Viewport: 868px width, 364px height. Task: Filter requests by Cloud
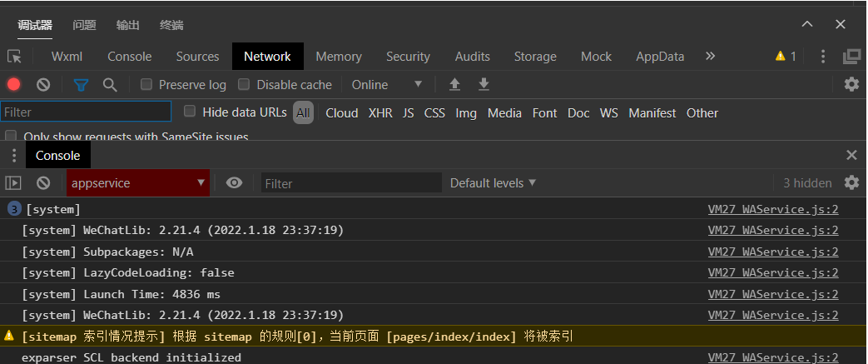(x=341, y=113)
